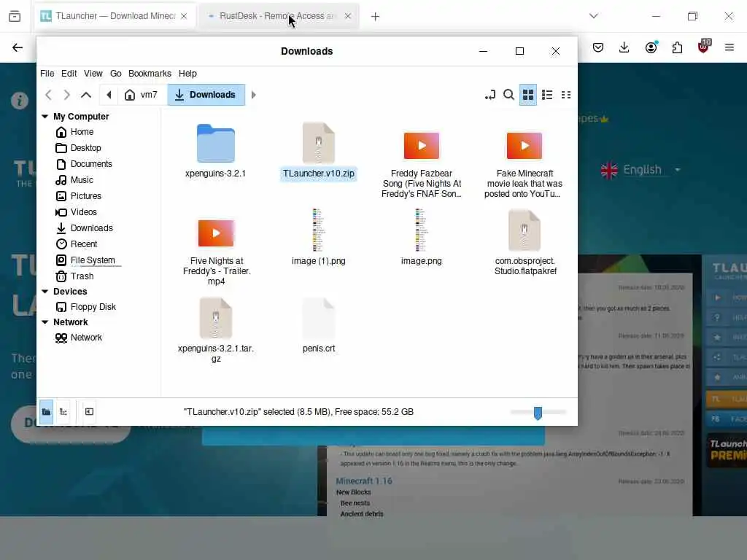Select Five Nights at Freddy's Trailer.mp4
This screenshot has width=747, height=560.
click(216, 233)
